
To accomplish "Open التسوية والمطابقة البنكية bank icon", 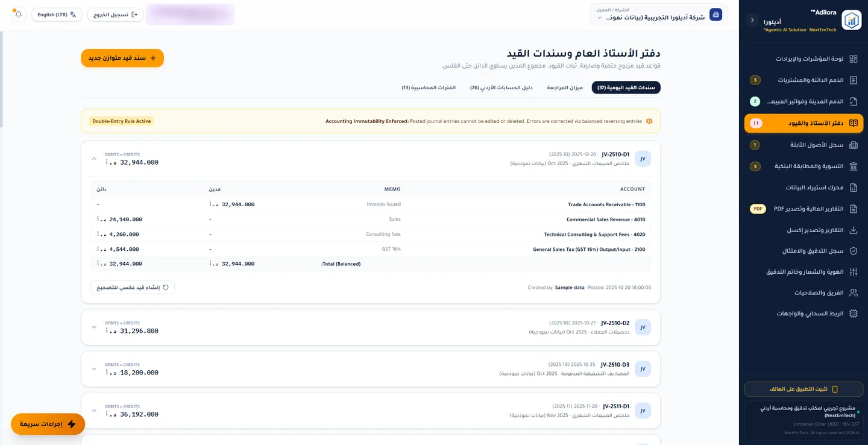I will (x=853, y=166).
